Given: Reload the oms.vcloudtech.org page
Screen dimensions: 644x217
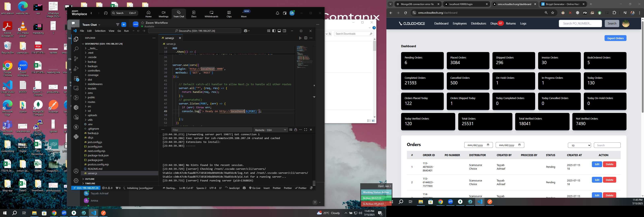Looking at the screenshot, I should click(x=406, y=13).
